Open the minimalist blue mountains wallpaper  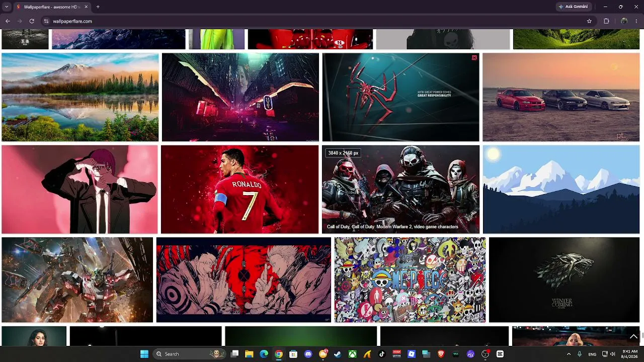click(x=561, y=190)
